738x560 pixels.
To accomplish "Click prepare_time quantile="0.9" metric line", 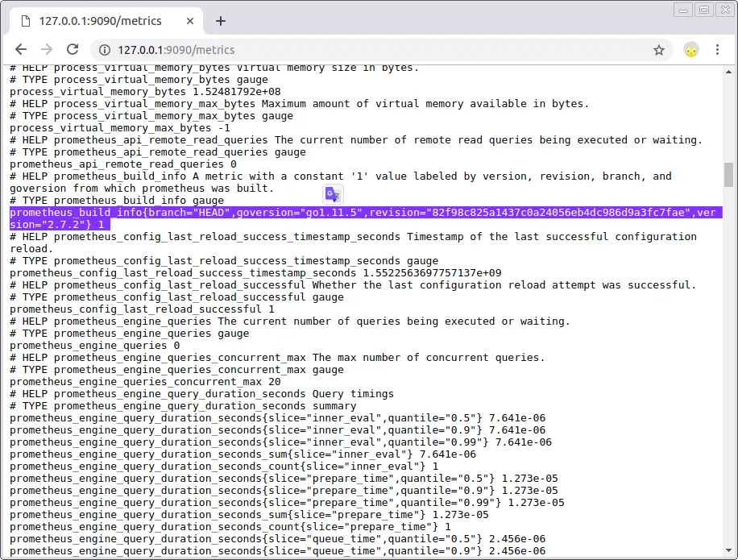I will pyautogui.click(x=284, y=491).
